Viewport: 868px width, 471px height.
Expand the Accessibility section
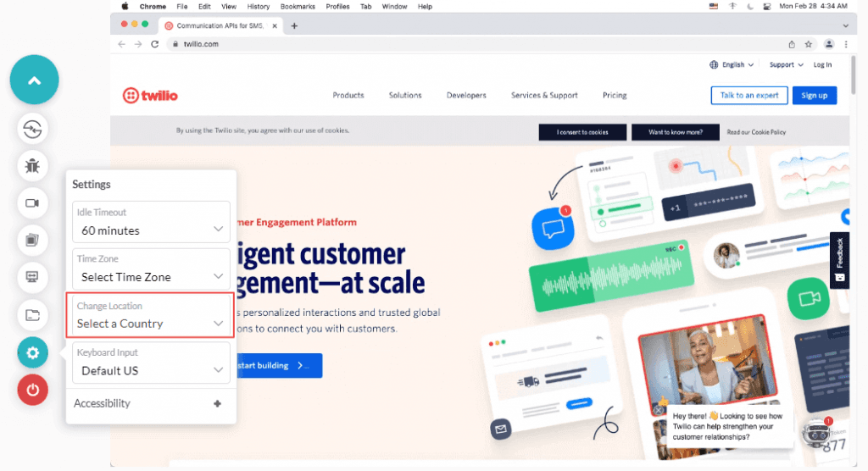[x=151, y=403]
